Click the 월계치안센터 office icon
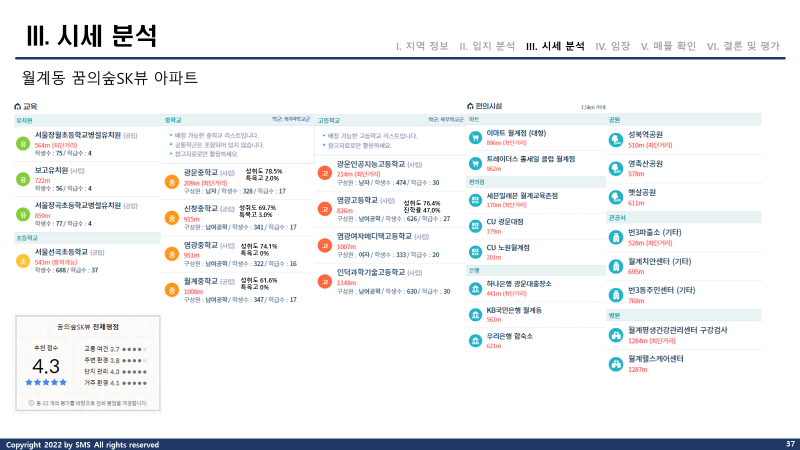800x450 pixels. pos(616,266)
